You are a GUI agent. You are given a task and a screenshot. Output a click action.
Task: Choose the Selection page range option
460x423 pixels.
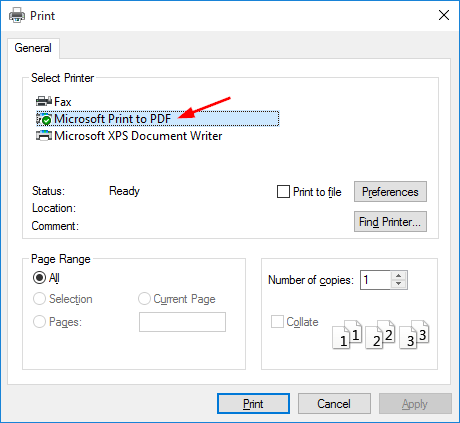coord(39,299)
